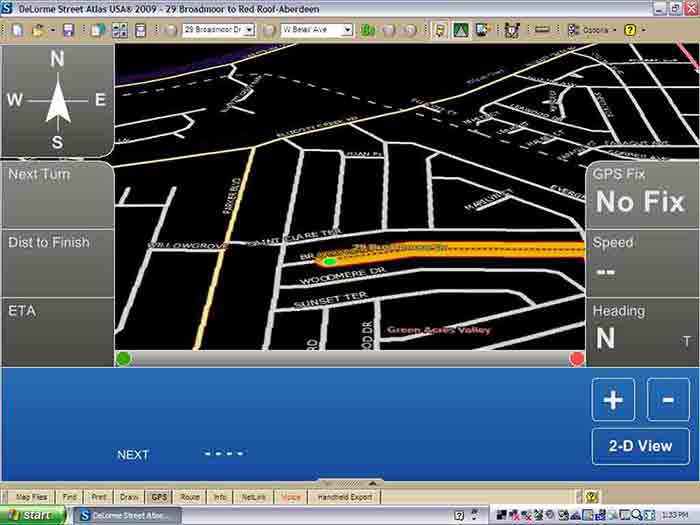
Task: Click SUNSET TER street label on map
Action: 330,300
